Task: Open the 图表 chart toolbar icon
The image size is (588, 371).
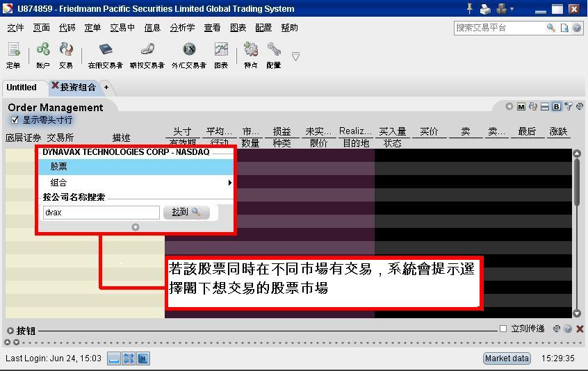Action: pos(221,51)
